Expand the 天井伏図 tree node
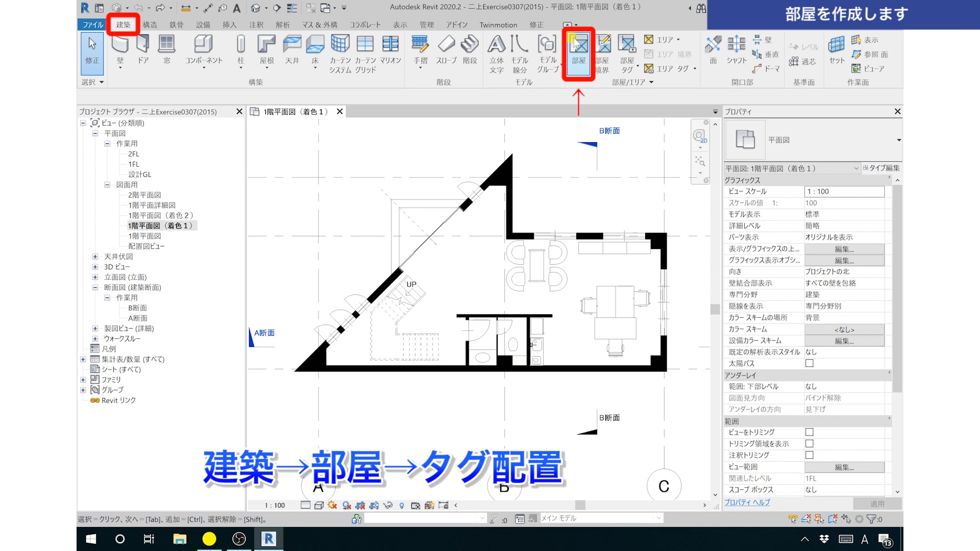This screenshot has width=980, height=551. pos(95,257)
